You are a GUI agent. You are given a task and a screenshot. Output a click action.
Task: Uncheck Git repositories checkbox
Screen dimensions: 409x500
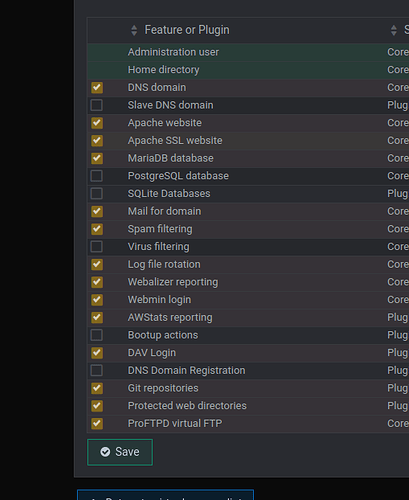click(x=97, y=388)
